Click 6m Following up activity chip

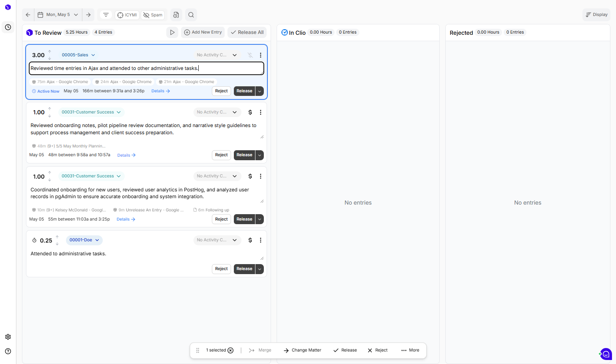point(211,210)
